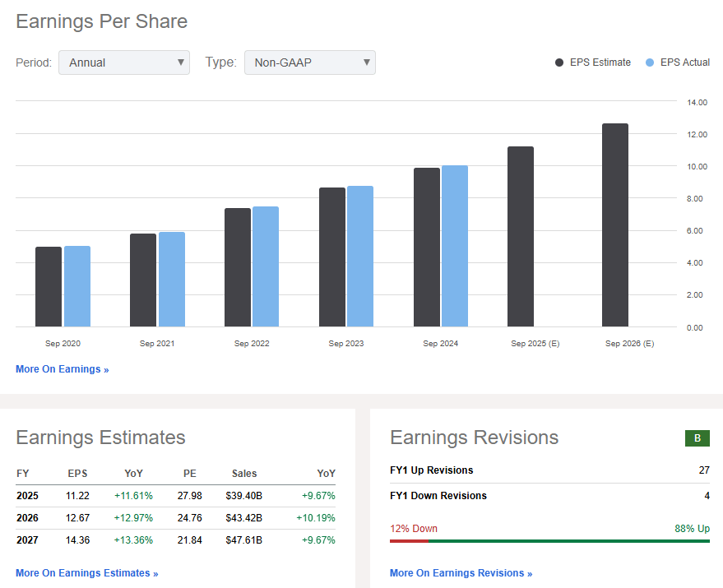This screenshot has width=723, height=588.
Task: Select the 2025 fiscal year estimates row
Action: (175, 496)
